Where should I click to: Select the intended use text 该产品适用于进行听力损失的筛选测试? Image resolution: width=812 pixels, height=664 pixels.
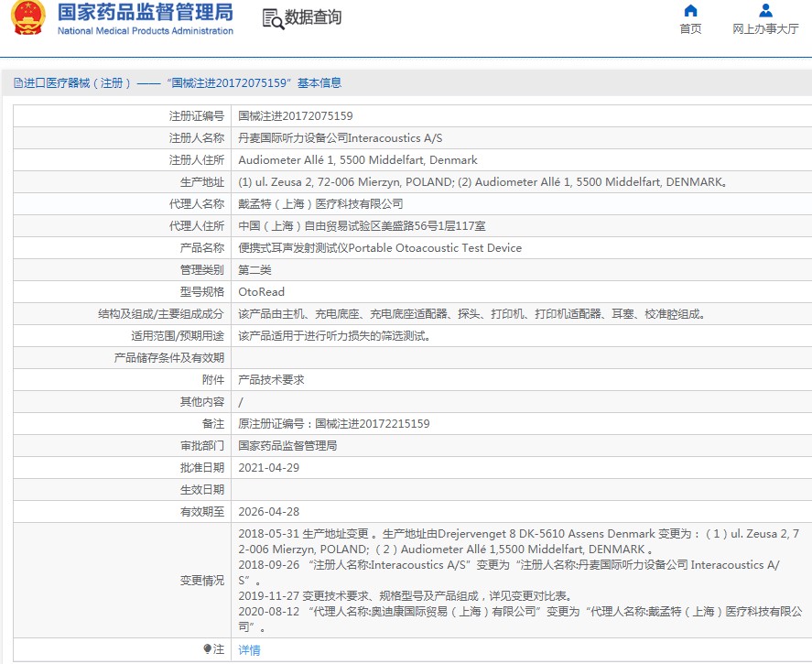[x=334, y=336]
